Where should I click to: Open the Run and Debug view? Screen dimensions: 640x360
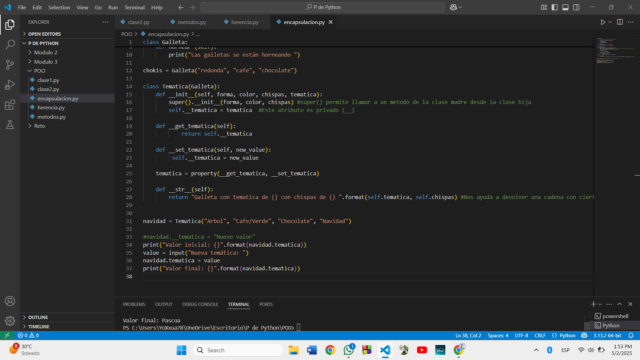[x=10, y=84]
